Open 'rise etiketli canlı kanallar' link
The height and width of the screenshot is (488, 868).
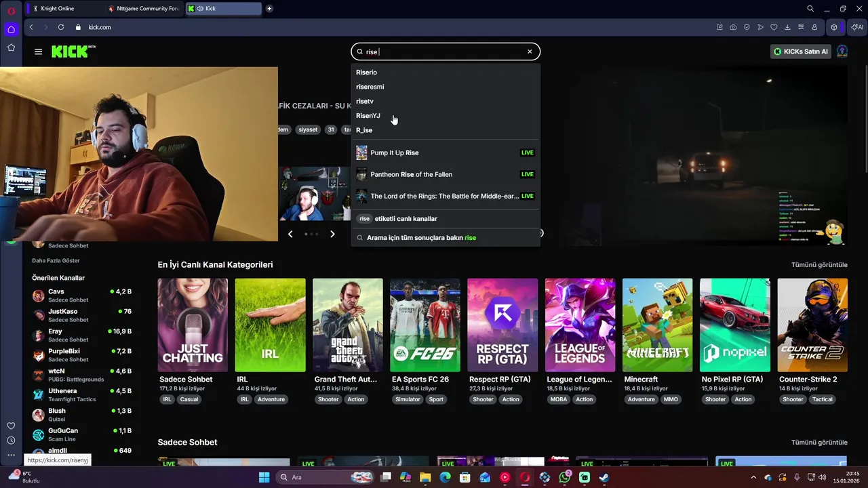coord(445,219)
